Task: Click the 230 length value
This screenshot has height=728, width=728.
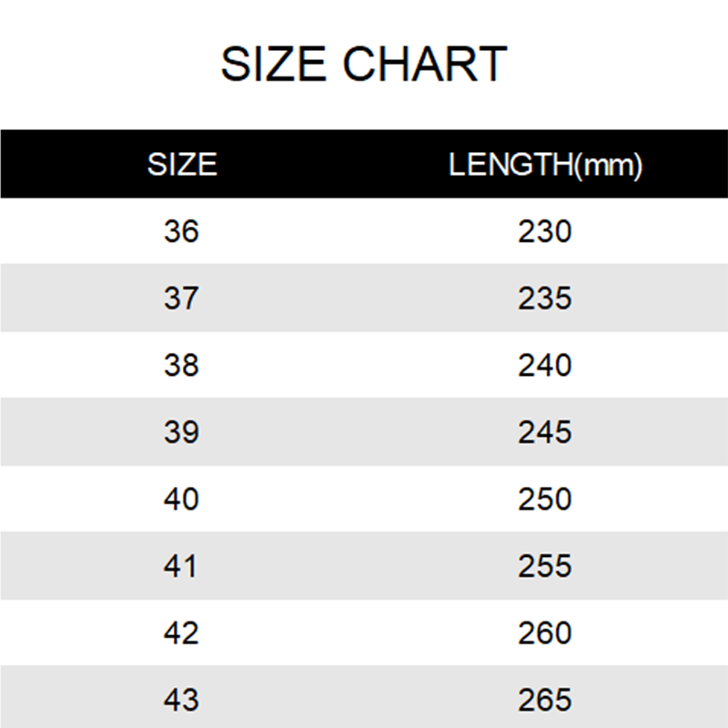Action: coord(545,231)
